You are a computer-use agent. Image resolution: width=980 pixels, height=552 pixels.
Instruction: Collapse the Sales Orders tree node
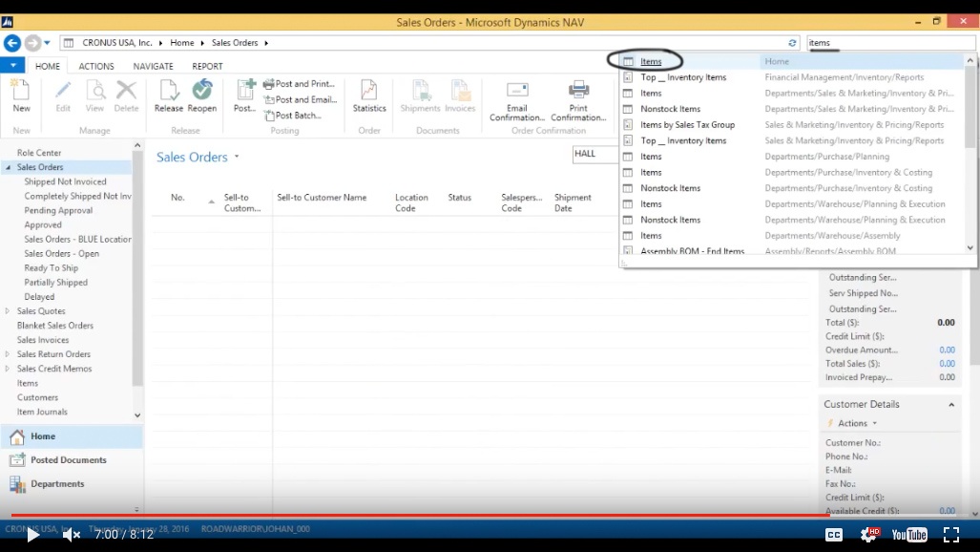[x=9, y=167]
